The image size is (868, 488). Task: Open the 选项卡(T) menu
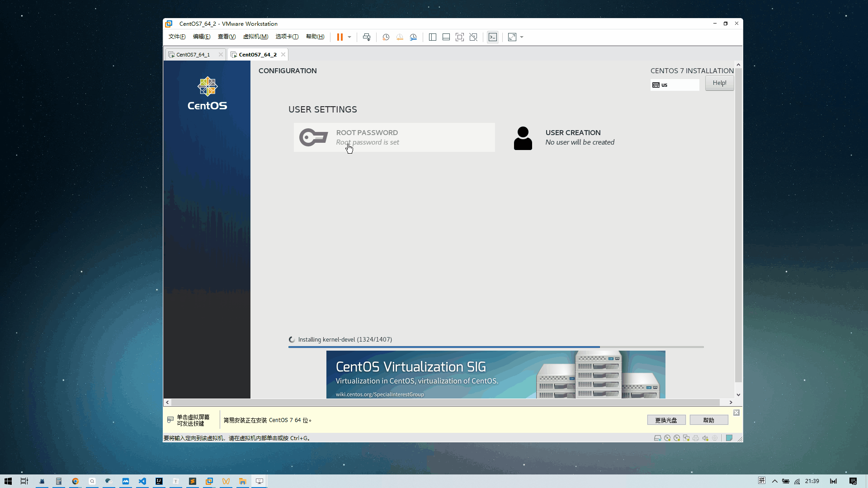[287, 37]
